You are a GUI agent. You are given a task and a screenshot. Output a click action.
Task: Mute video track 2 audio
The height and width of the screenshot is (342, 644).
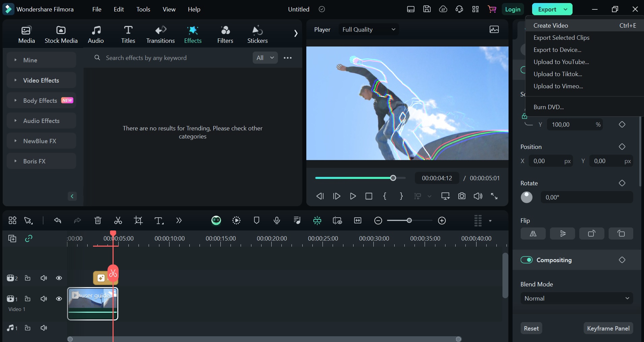click(44, 278)
